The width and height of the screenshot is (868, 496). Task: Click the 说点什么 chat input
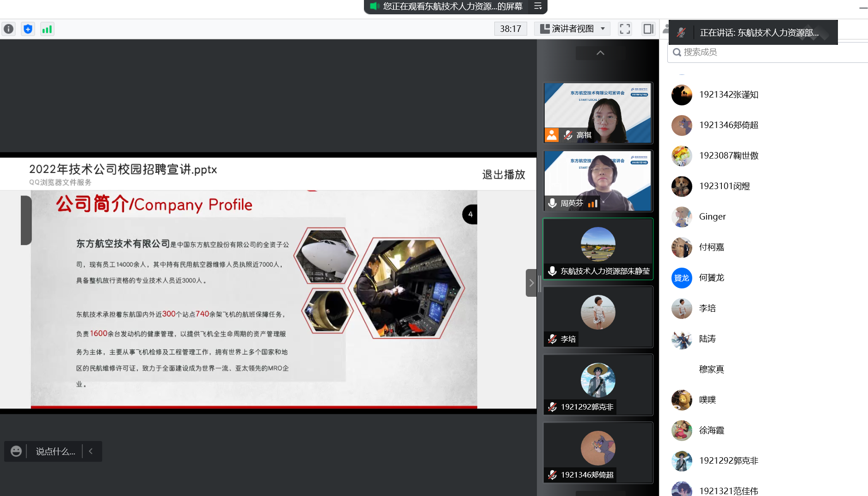tap(55, 451)
